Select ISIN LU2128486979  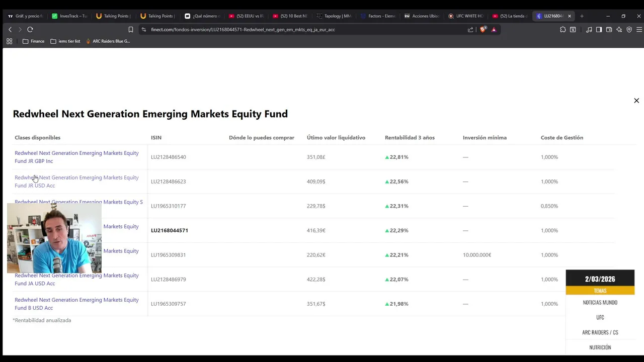169,280
